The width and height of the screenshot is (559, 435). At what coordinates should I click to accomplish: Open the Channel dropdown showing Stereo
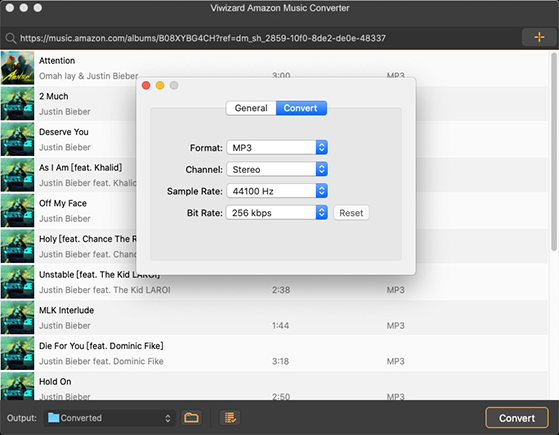pos(277,169)
